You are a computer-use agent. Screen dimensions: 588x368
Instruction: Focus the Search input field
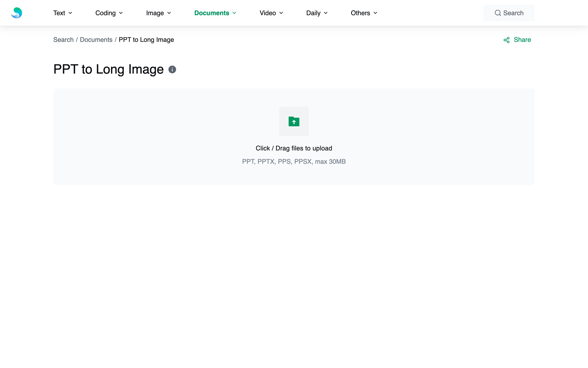[509, 13]
